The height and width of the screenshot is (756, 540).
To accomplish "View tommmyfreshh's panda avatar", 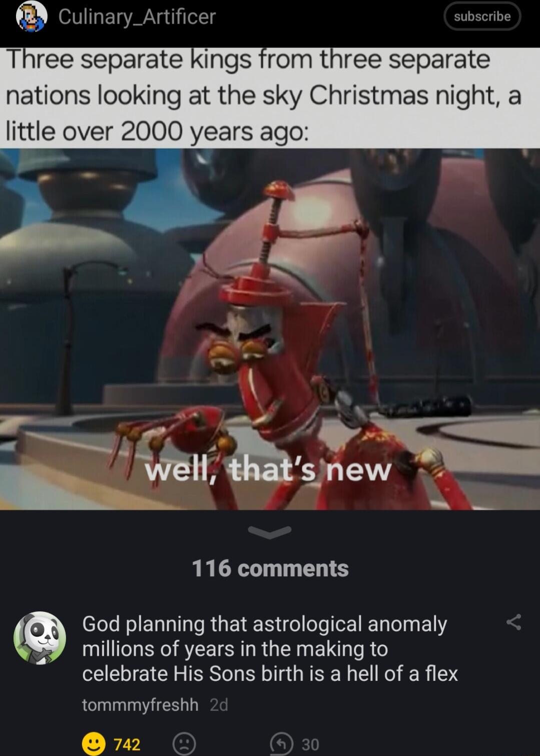I will [40, 638].
